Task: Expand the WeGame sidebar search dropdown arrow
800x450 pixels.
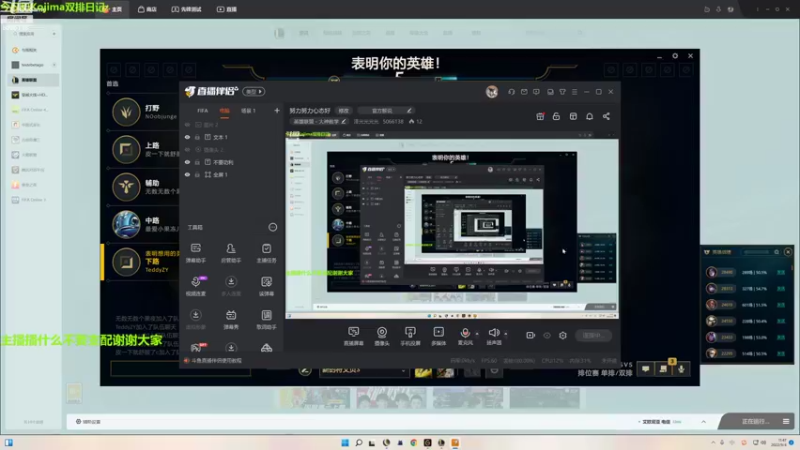Action: (54, 34)
